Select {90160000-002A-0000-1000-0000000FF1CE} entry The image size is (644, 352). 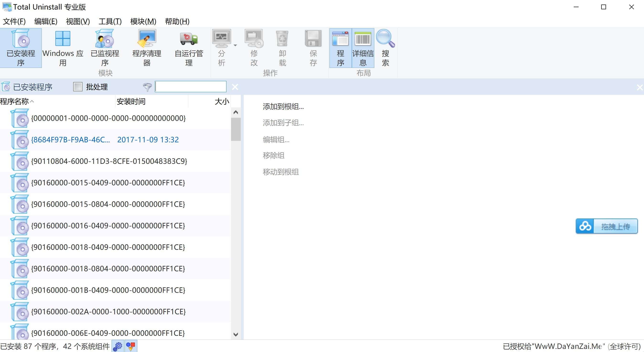click(x=115, y=312)
